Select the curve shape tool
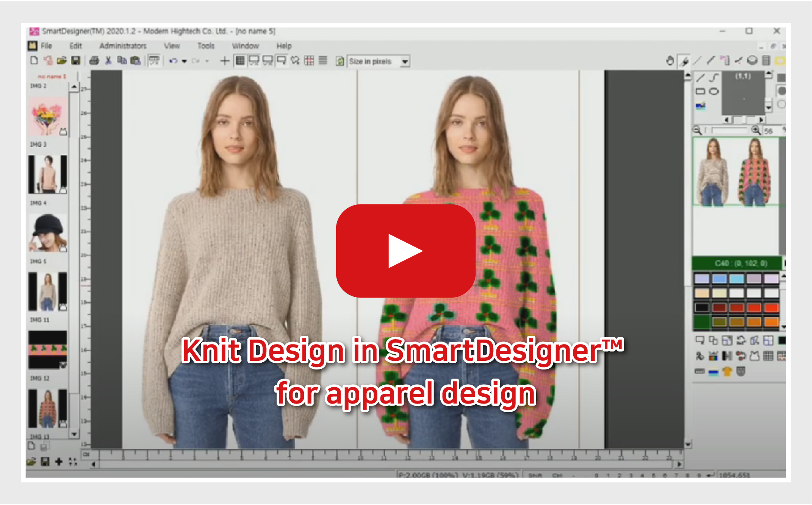 714,78
